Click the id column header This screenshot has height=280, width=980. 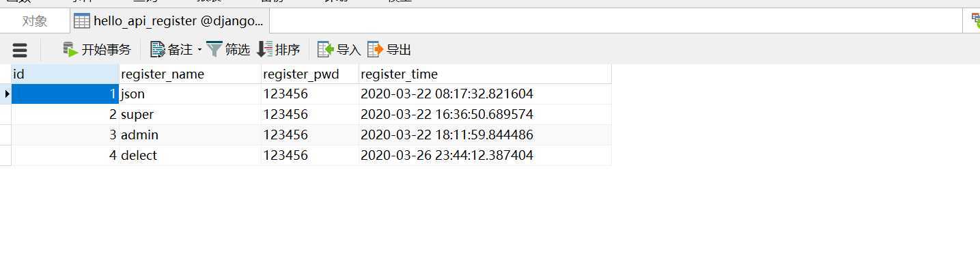pyautogui.click(x=66, y=74)
